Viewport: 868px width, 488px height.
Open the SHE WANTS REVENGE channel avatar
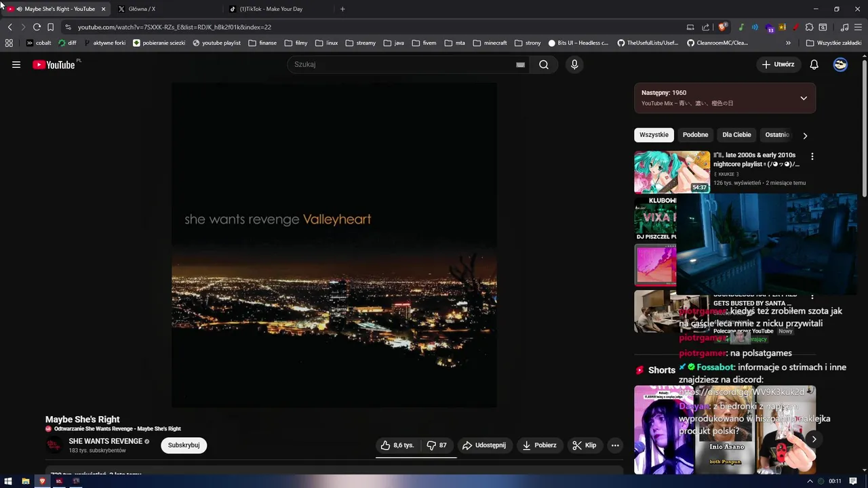pyautogui.click(x=54, y=445)
